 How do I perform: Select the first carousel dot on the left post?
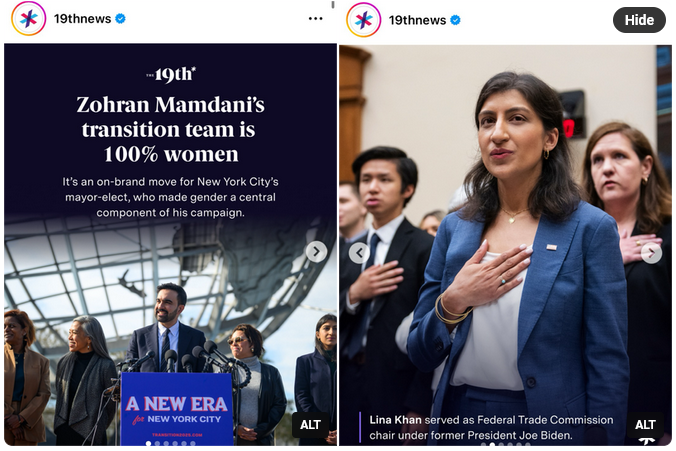148,443
